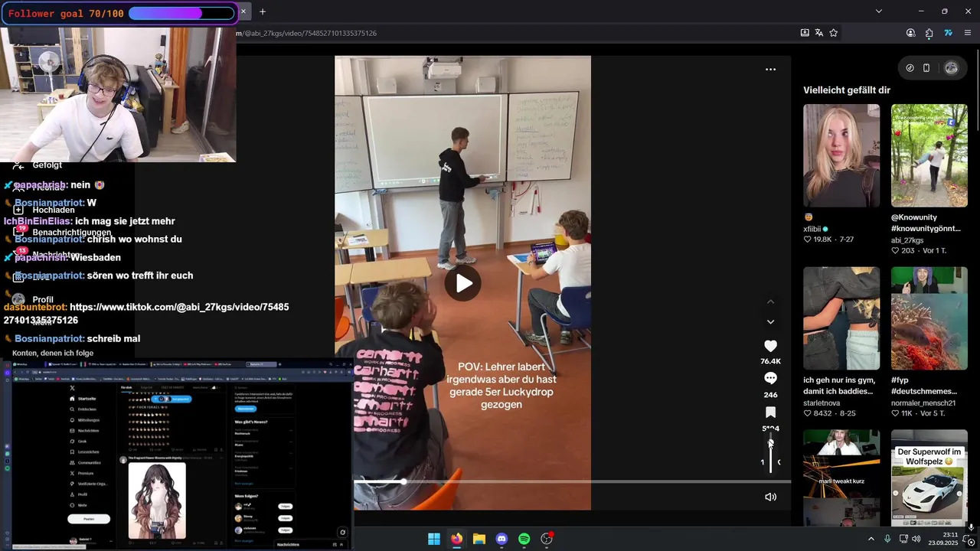This screenshot has height=551, width=980.
Task: Open the xfiibii recommended video thumbnail
Action: pos(841,155)
